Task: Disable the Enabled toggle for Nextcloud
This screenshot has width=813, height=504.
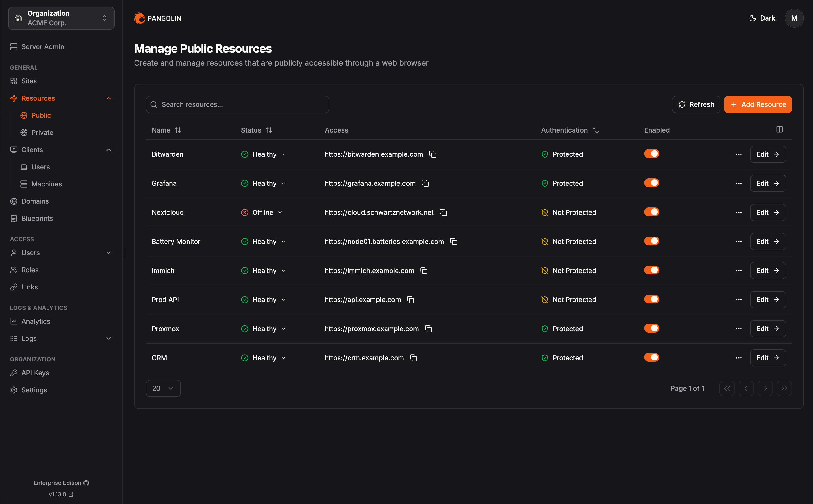Action: [x=651, y=212]
